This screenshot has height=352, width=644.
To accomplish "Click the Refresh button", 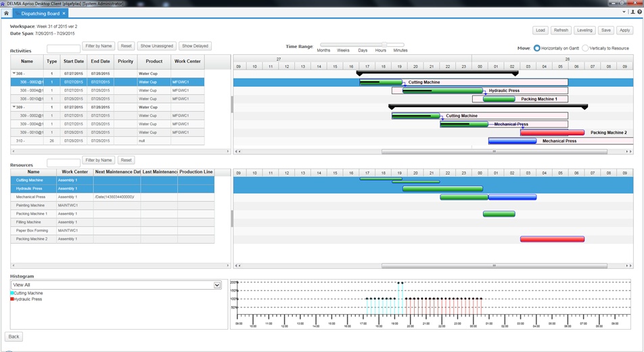I will pos(561,30).
